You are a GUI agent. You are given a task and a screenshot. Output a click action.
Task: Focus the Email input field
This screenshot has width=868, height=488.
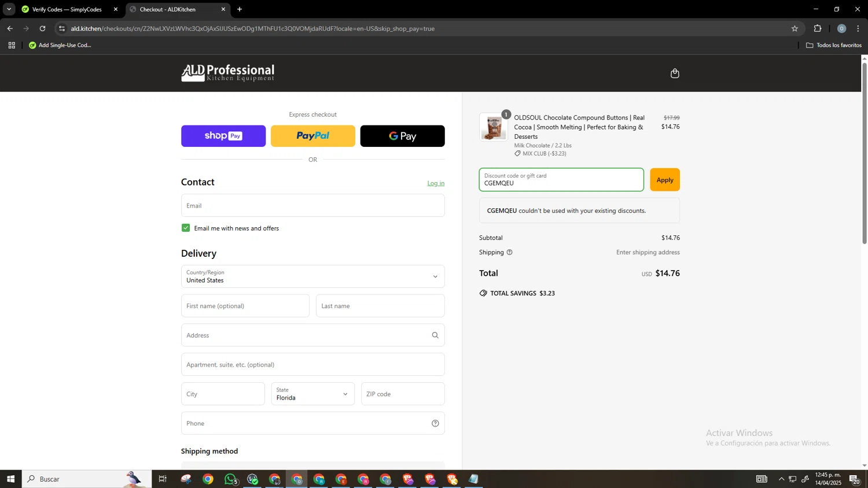[x=312, y=205]
